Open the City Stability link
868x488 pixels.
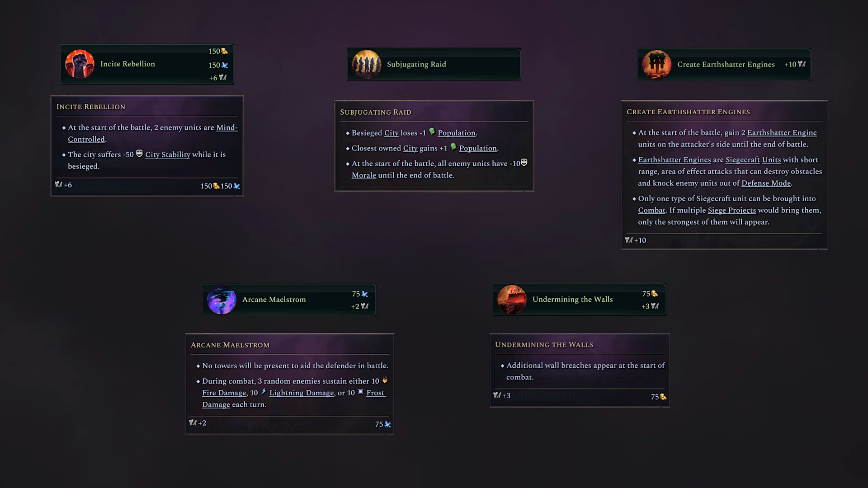[168, 155]
